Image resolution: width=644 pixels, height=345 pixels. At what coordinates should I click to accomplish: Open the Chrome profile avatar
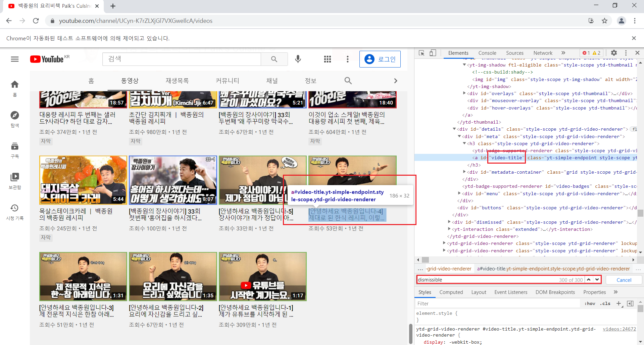click(x=622, y=21)
